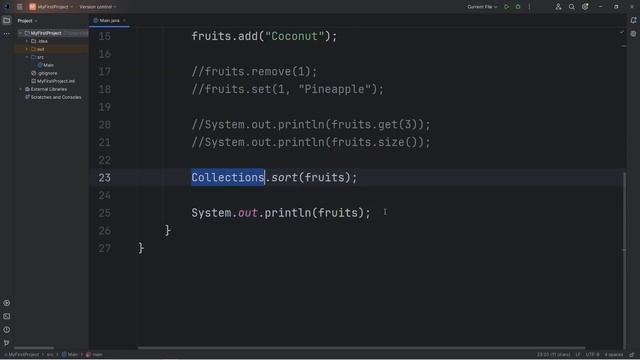Click main method in breadcrumb bar

pyautogui.click(x=94, y=355)
